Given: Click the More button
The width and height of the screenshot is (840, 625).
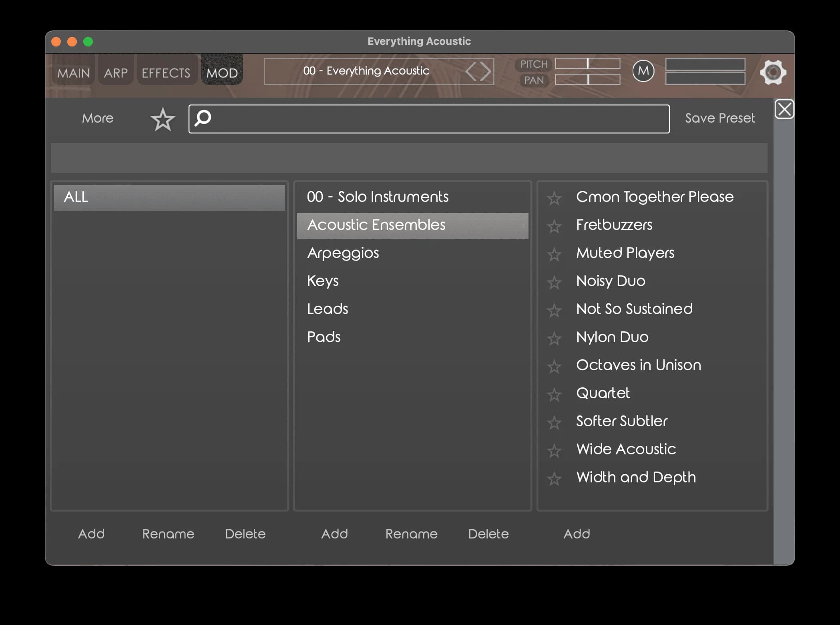Looking at the screenshot, I should tap(97, 118).
